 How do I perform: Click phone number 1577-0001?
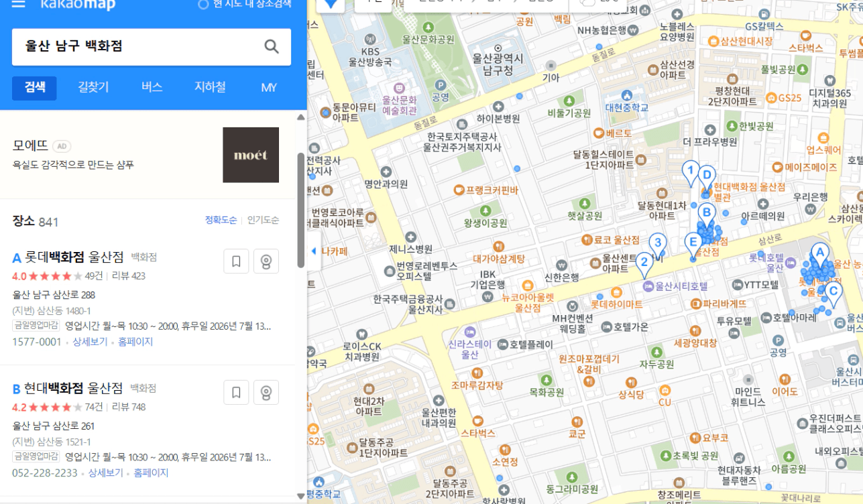37,342
